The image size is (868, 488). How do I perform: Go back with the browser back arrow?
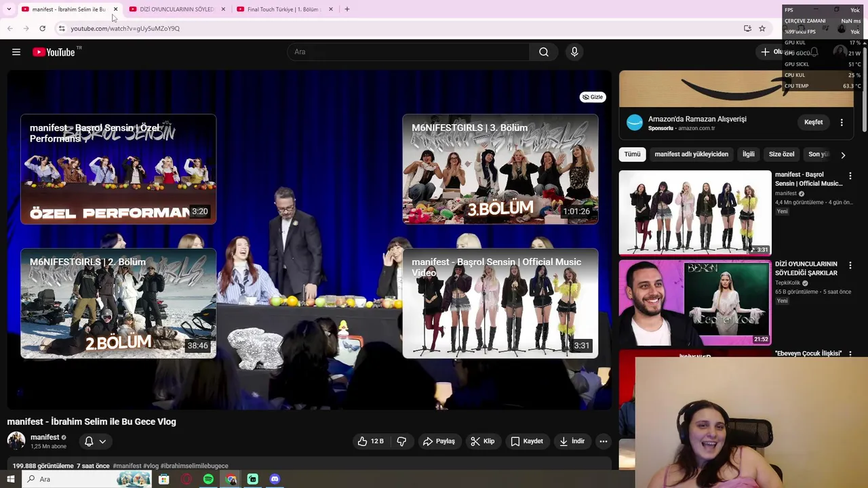point(10,28)
